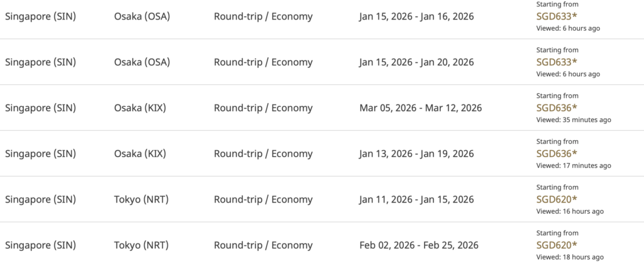This screenshot has height=266, width=644.
Task: Select Tokyo (NRT) in the Jan 11 row
Action: point(142,200)
